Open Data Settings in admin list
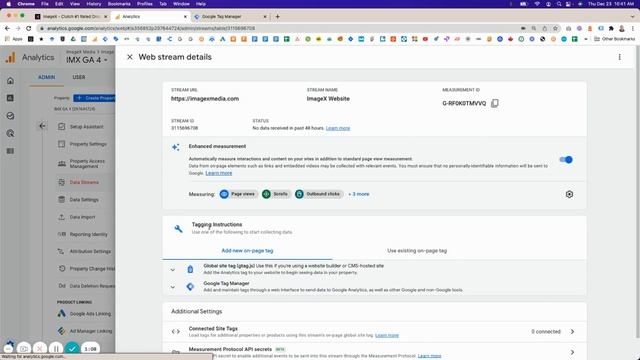Viewport: 640px width, 360px height. click(x=84, y=200)
